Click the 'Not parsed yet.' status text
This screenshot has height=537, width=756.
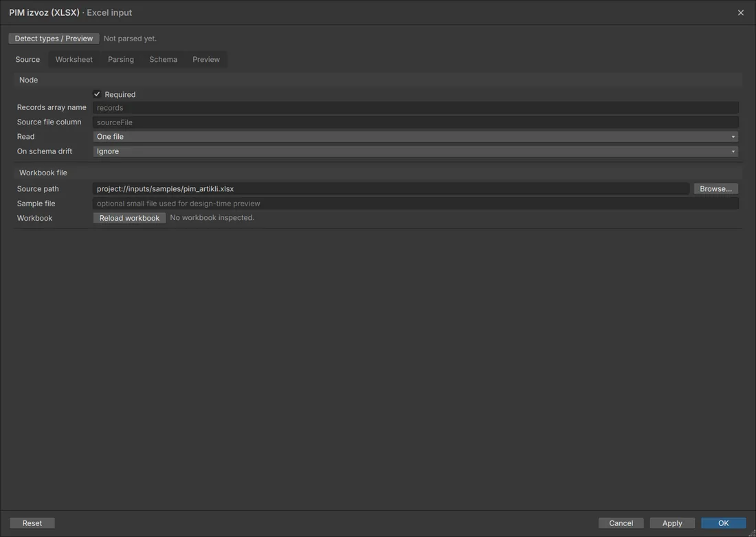pos(130,39)
